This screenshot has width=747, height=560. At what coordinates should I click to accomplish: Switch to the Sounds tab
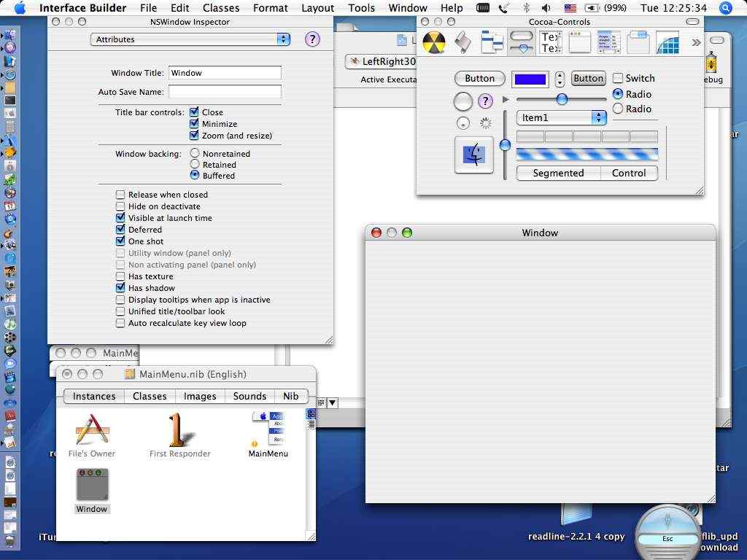pos(249,396)
